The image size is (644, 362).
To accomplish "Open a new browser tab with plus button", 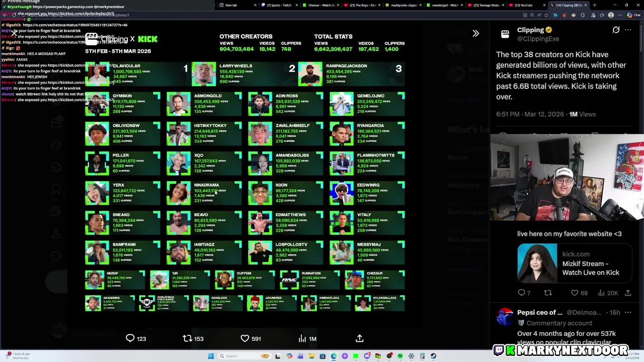I will pos(595,5).
